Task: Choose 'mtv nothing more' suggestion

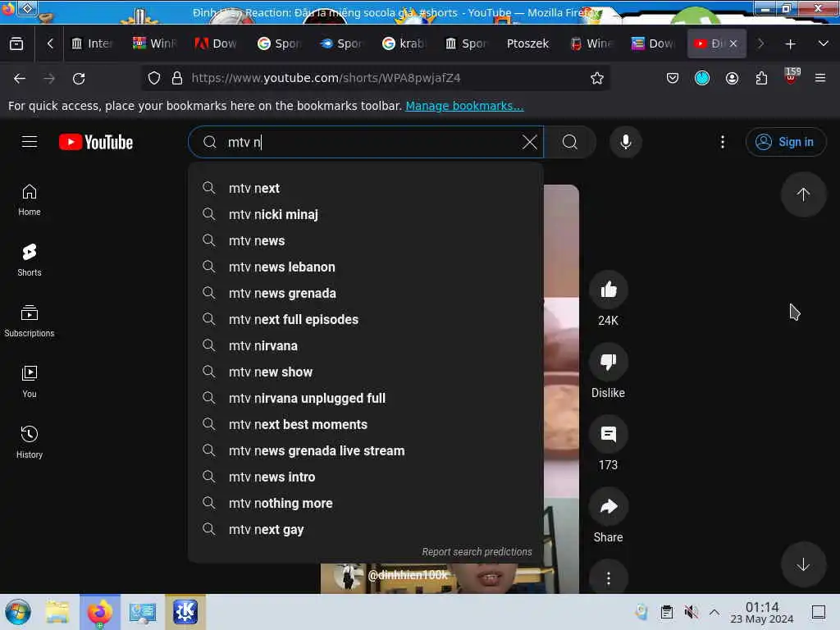Action: (365, 503)
